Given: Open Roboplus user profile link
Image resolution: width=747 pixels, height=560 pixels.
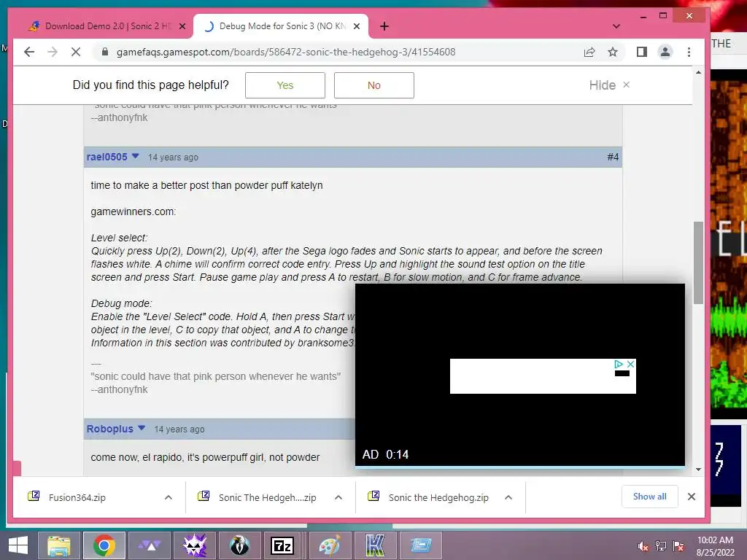Looking at the screenshot, I should 110,429.
